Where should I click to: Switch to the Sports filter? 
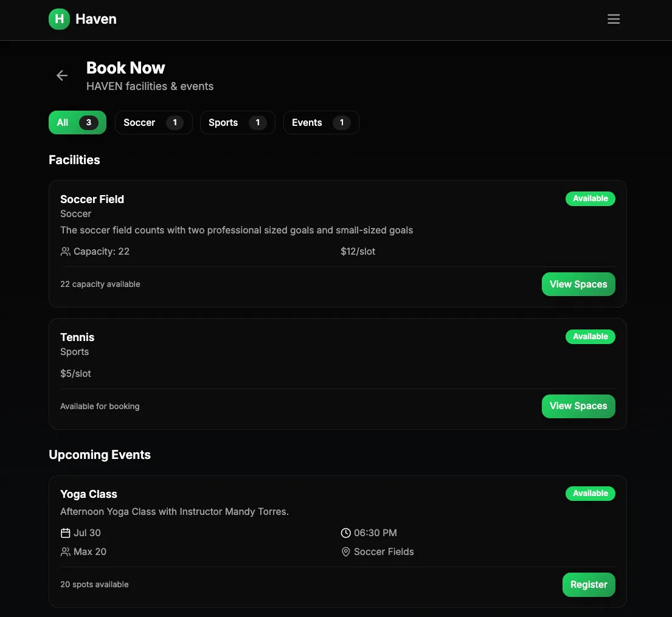[237, 123]
